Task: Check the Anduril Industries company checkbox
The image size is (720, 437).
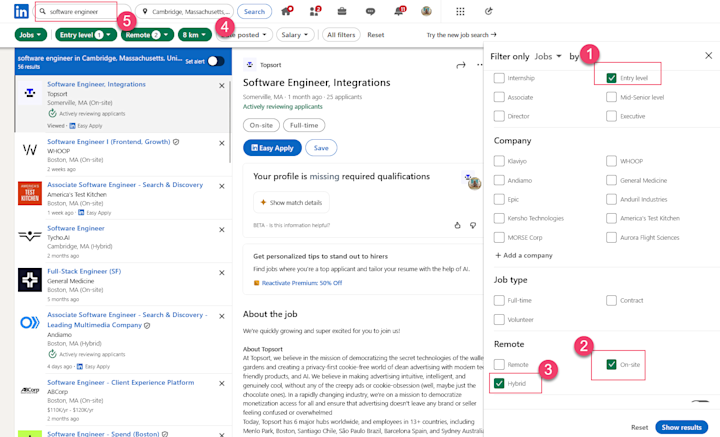Action: pos(611,199)
